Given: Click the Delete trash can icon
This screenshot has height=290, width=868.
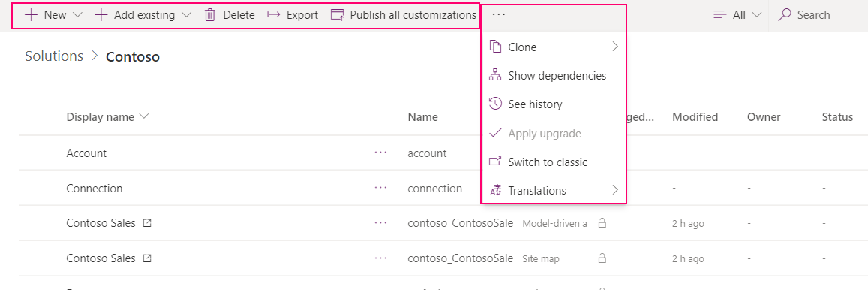Looking at the screenshot, I should (210, 15).
